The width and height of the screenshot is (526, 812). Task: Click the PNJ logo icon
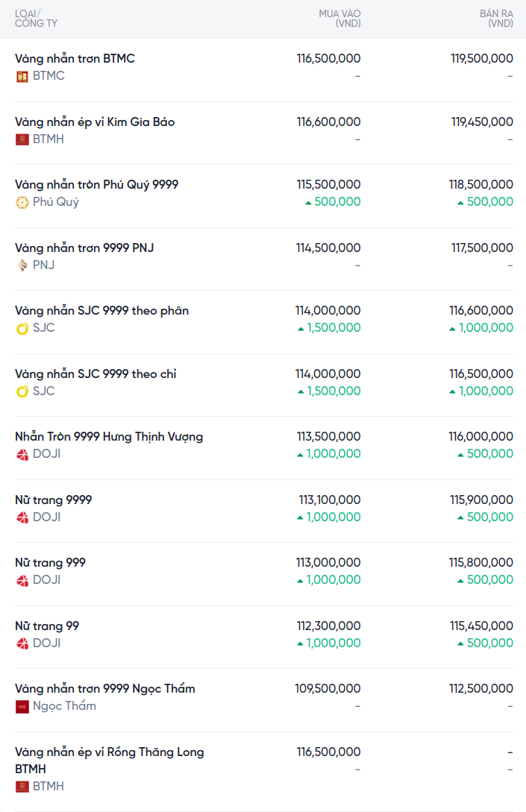[22, 265]
